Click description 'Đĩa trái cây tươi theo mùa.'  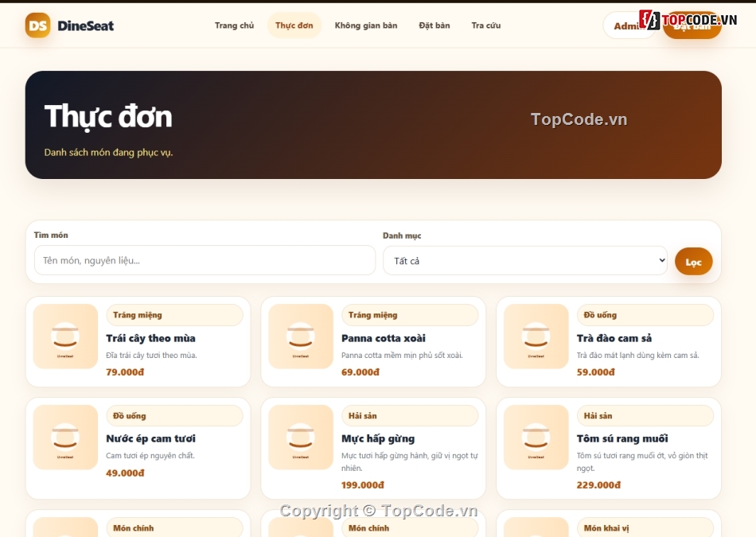[151, 356]
